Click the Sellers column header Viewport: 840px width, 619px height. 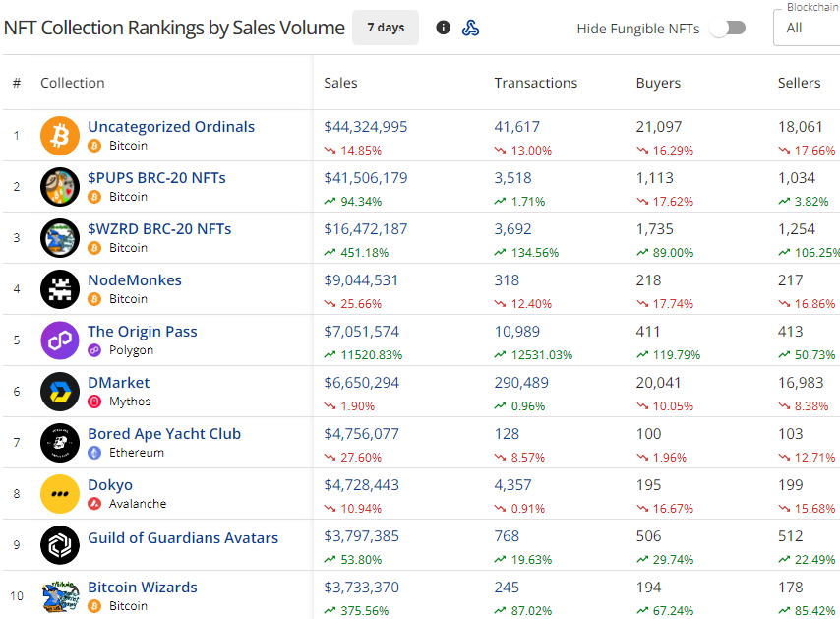coord(799,83)
